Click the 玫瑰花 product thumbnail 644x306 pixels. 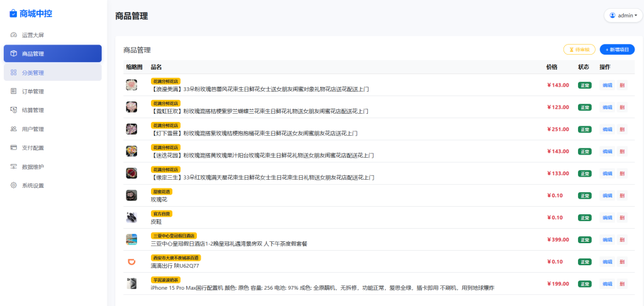click(131, 195)
